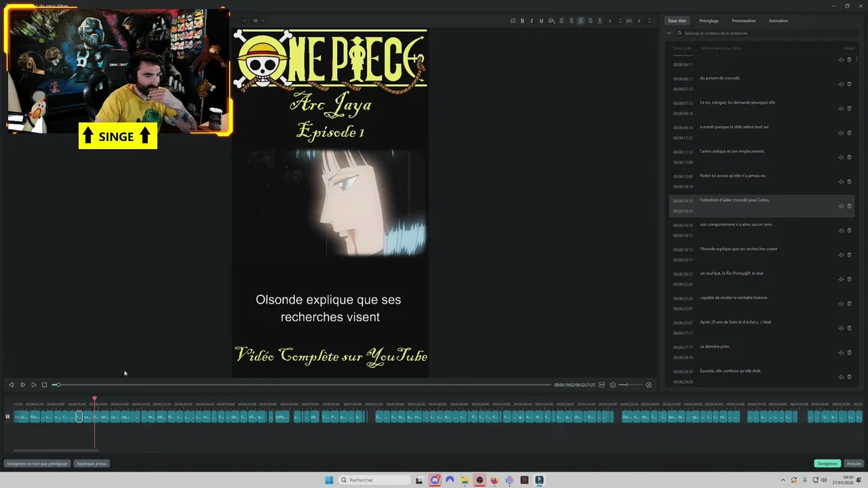Click 'Enregistrer en tant que préréglage' button
868x488 pixels.
37,464
